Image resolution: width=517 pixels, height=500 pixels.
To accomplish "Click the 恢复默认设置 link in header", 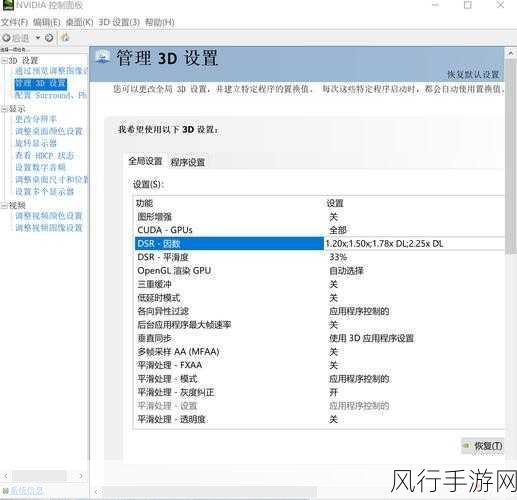I will point(473,75).
